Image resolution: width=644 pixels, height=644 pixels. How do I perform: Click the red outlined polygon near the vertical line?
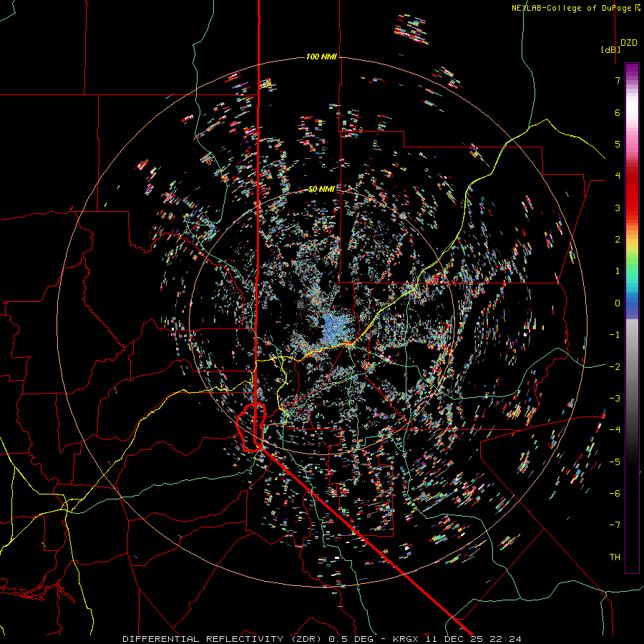(251, 428)
